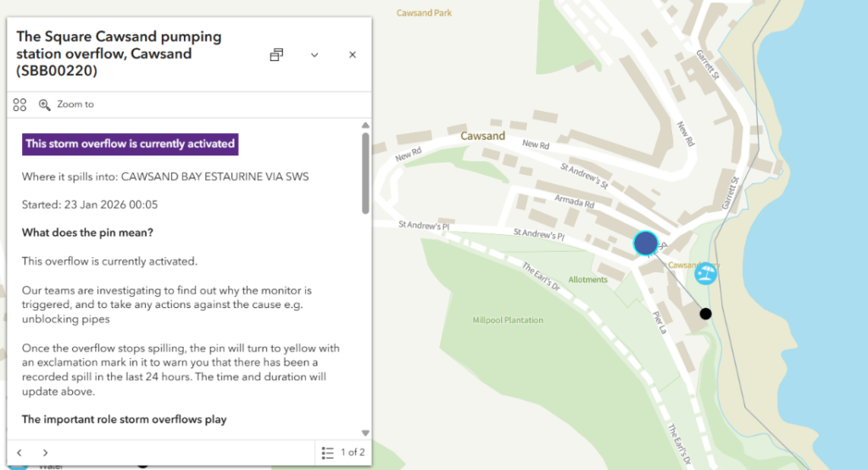Click the scrollbar up arrow
The height and width of the screenshot is (470, 868).
click(x=365, y=125)
